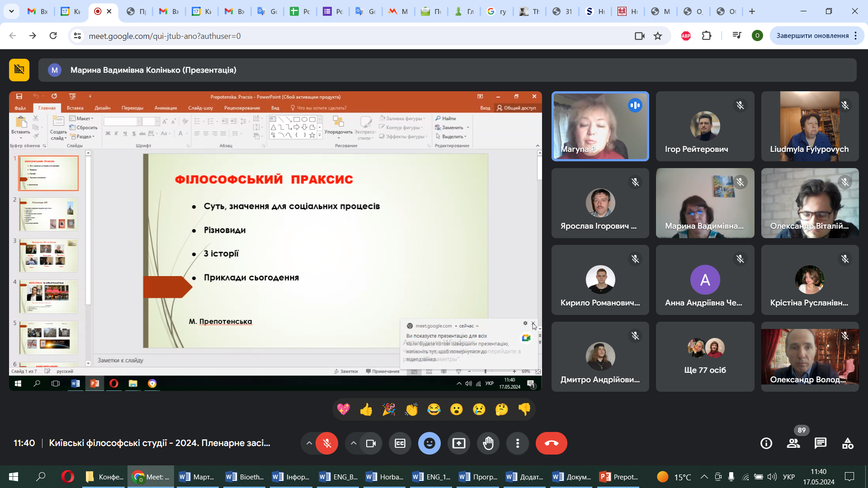Turn on closed captions
The height and width of the screenshot is (488, 868).
400,443
